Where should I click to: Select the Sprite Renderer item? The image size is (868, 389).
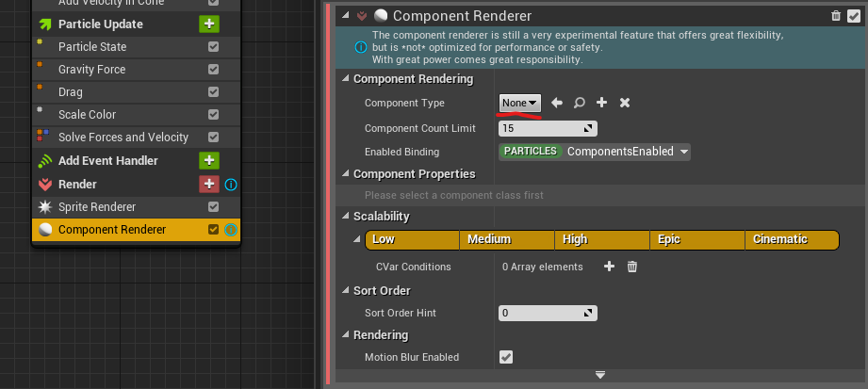pyautogui.click(x=136, y=207)
